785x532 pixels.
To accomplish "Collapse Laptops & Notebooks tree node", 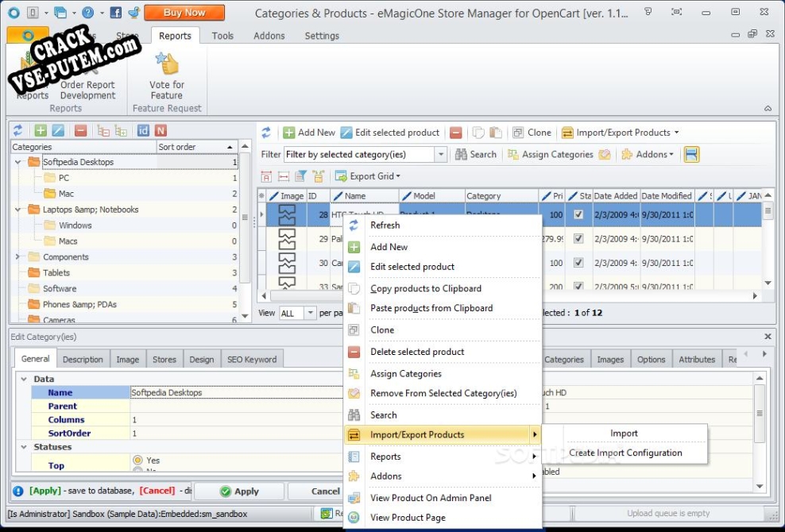I will coord(18,210).
